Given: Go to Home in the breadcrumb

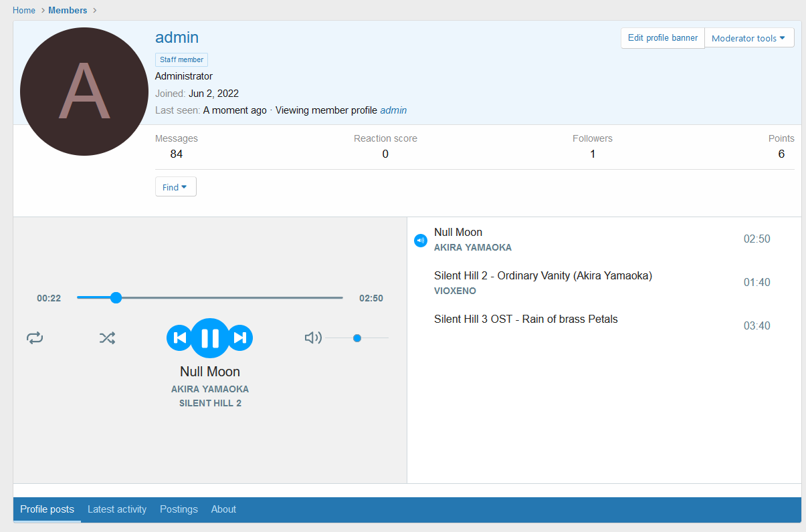Looking at the screenshot, I should coord(24,10).
